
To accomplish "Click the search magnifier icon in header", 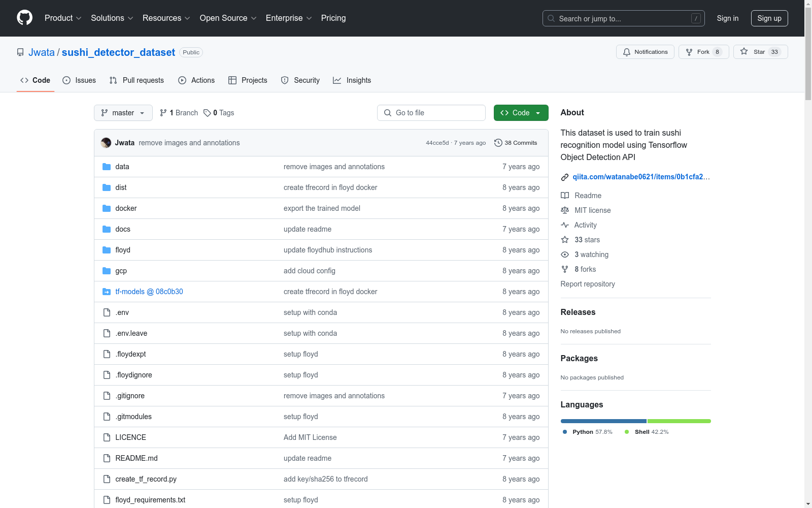I will pyautogui.click(x=551, y=18).
